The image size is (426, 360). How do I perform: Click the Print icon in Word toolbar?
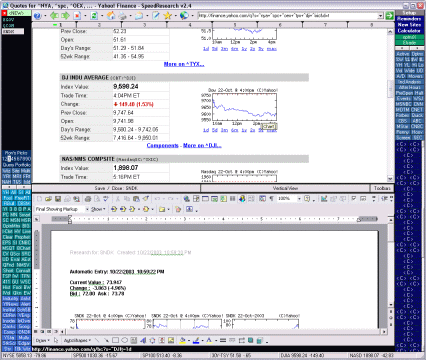point(88,199)
